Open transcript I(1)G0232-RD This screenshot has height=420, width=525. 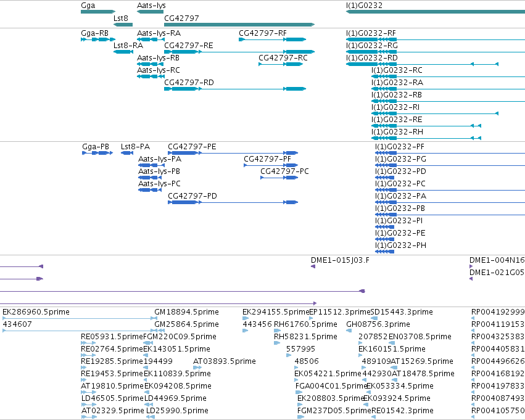point(371,58)
